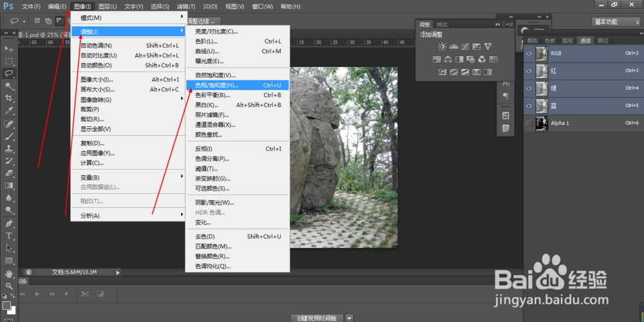The height and width of the screenshot is (322, 644).
Task: Add Color Balance scales icon
Action: (448, 59)
